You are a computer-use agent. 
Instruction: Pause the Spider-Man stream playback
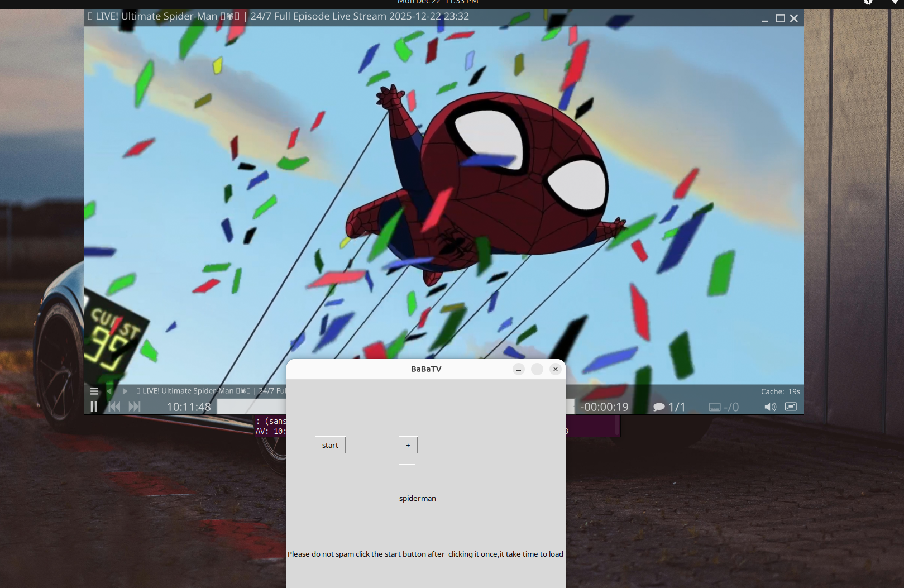point(94,407)
